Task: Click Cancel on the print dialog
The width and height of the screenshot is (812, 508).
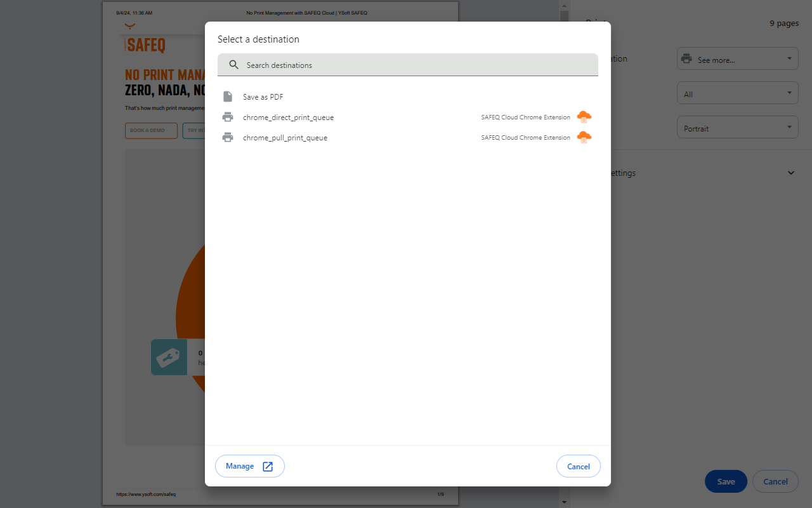Action: pos(775,481)
